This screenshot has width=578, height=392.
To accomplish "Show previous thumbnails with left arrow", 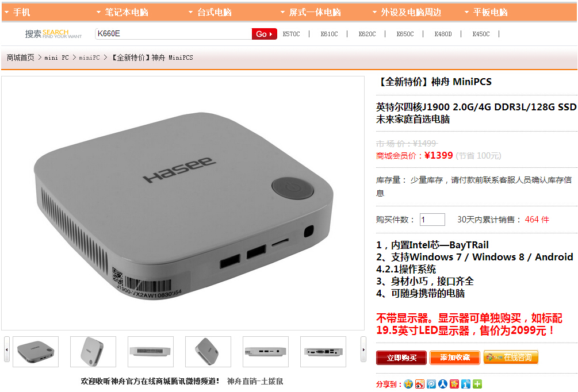I will tap(7, 349).
